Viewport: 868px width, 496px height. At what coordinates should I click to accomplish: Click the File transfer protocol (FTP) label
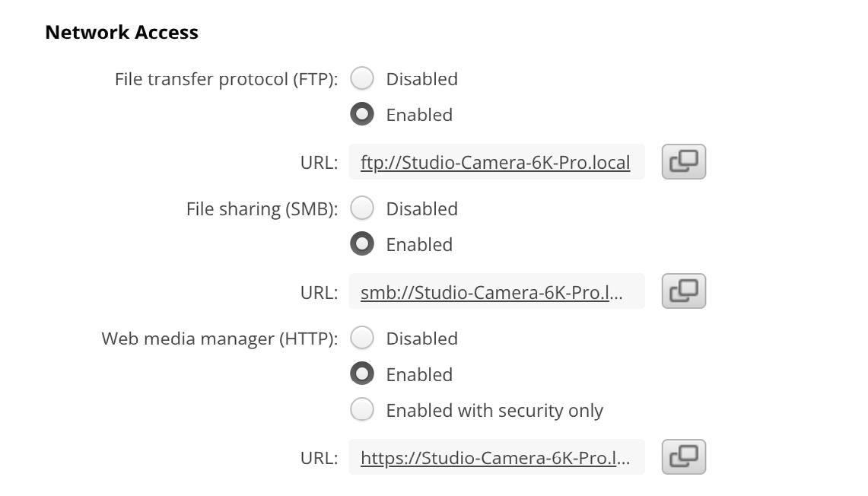click(226, 79)
